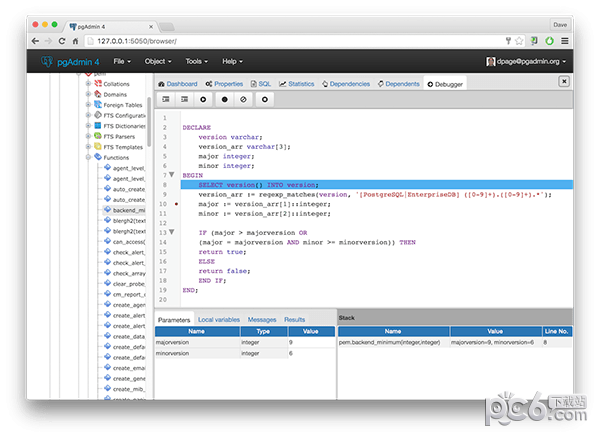The height and width of the screenshot is (438, 600).
Task: Click code line 15 'return true;'
Action: click(222, 252)
